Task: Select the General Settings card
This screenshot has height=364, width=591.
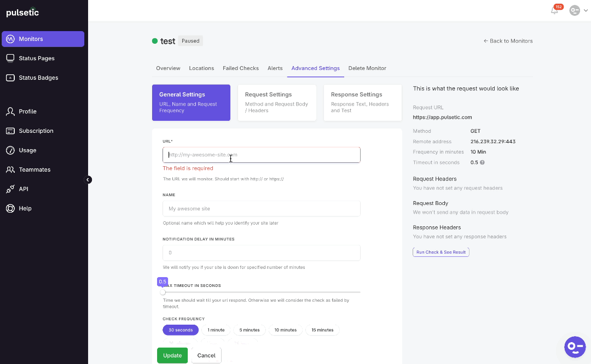Action: coord(191,102)
